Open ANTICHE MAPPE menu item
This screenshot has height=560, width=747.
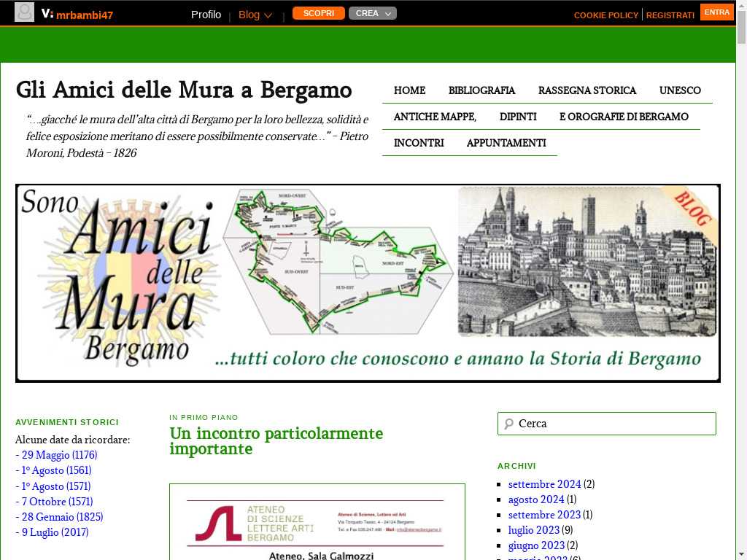[435, 117]
